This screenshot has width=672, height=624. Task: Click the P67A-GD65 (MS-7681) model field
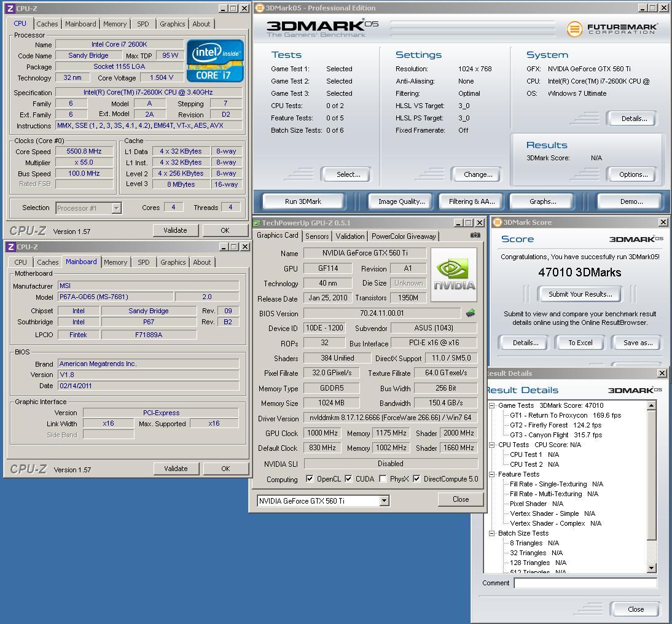[115, 297]
